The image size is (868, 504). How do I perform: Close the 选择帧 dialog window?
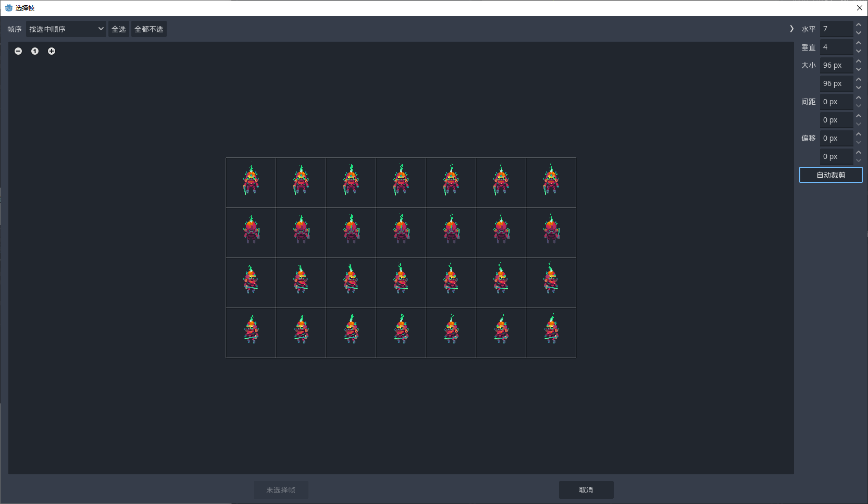(860, 8)
